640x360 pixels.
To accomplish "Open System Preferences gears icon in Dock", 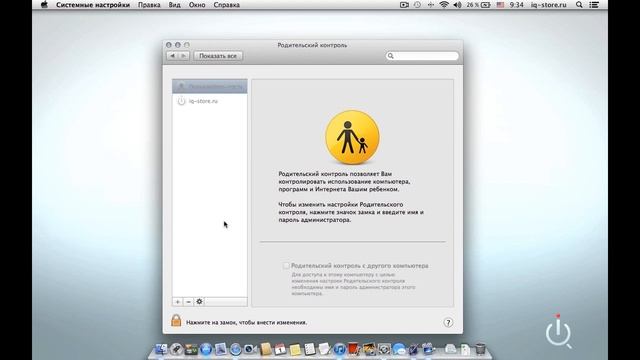I will pos(384,349).
